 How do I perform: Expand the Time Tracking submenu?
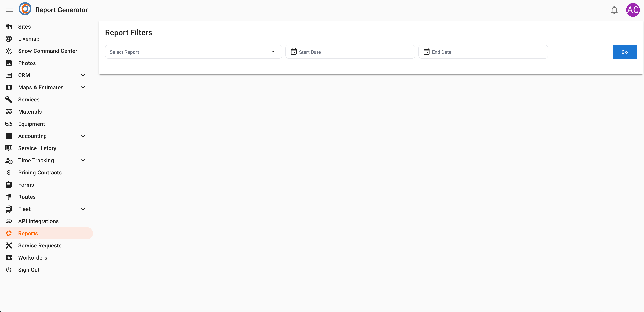pos(83,160)
